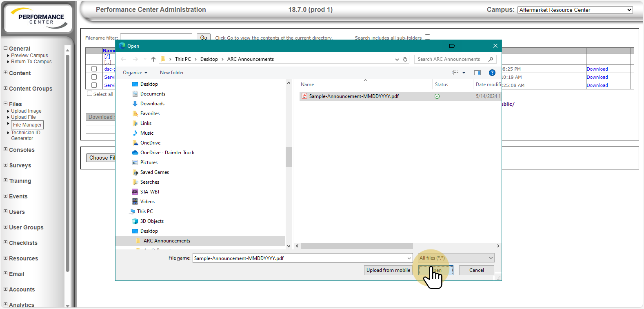
Task: Click Download link for 10:19 AM file
Action: coord(597,77)
